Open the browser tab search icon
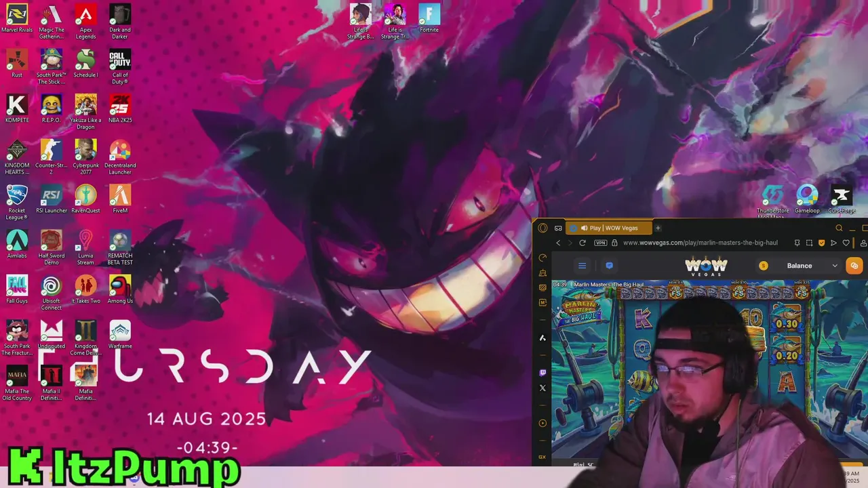Screen dimensions: 868x488 coord(839,228)
